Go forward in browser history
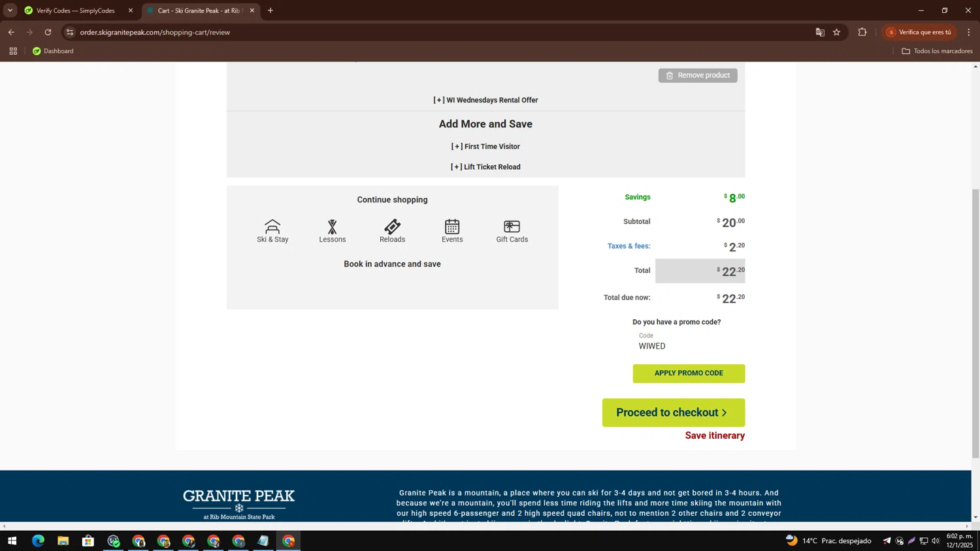The width and height of the screenshot is (980, 551). pos(29,32)
